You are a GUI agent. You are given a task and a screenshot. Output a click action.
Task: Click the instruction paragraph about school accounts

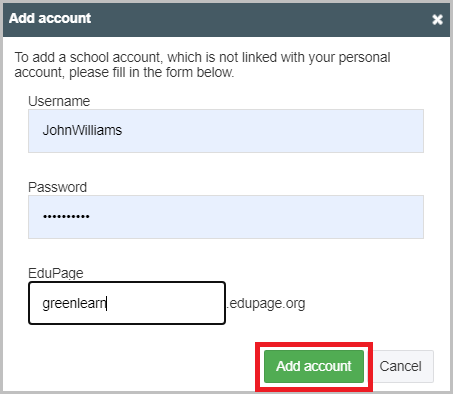click(x=202, y=65)
